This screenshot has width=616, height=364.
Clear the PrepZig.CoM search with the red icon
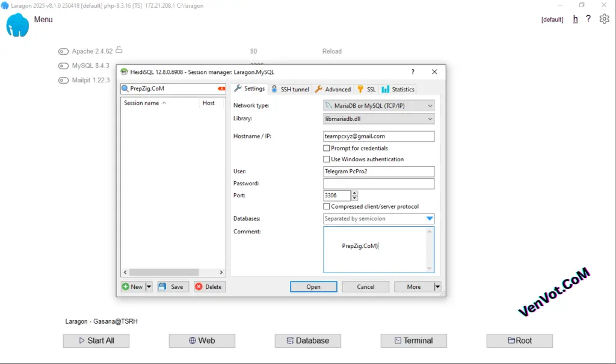(x=222, y=88)
